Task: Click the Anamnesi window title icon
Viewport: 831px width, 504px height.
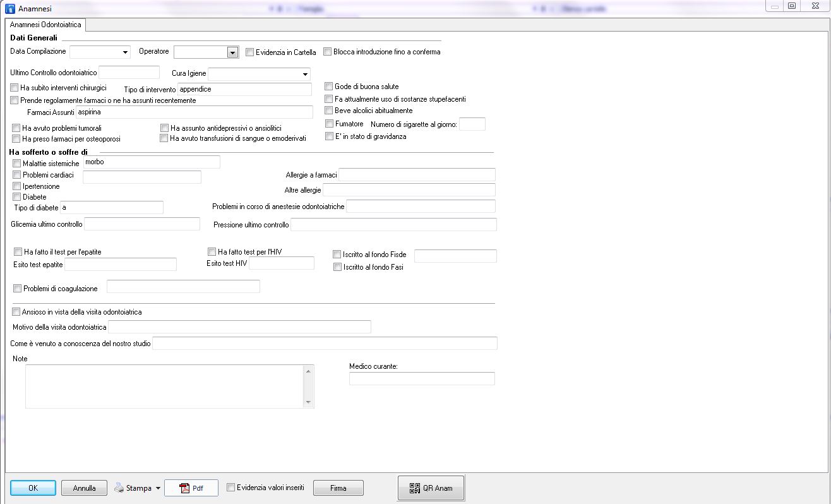Action: 9,9
